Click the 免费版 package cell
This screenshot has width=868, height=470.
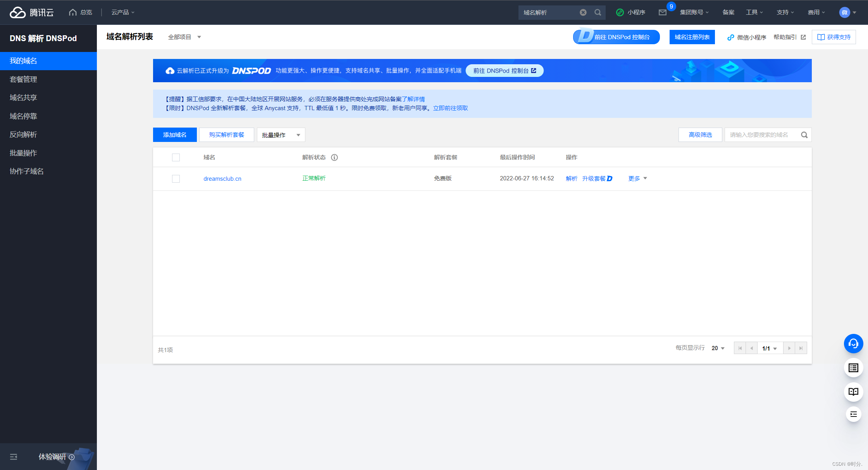pyautogui.click(x=443, y=178)
